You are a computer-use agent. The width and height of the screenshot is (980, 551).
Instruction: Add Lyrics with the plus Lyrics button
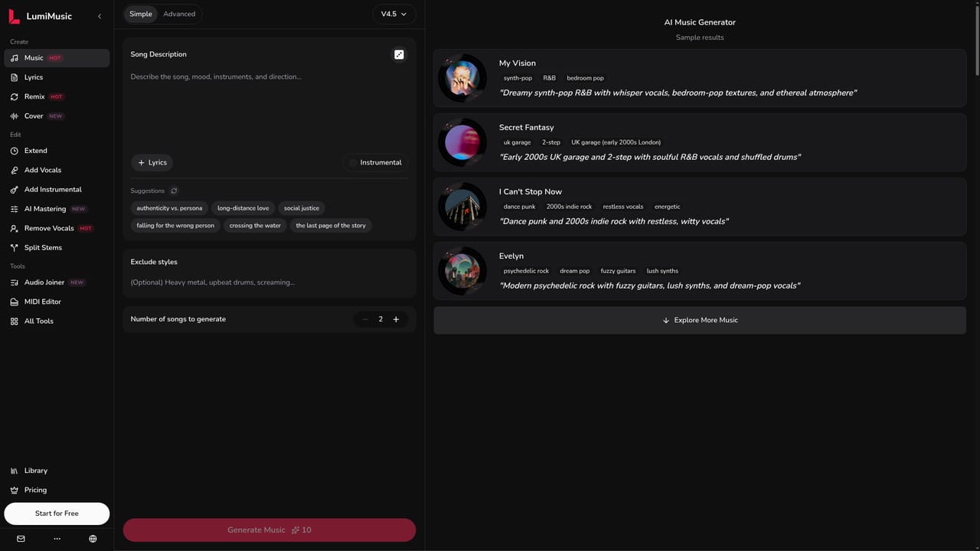(152, 162)
